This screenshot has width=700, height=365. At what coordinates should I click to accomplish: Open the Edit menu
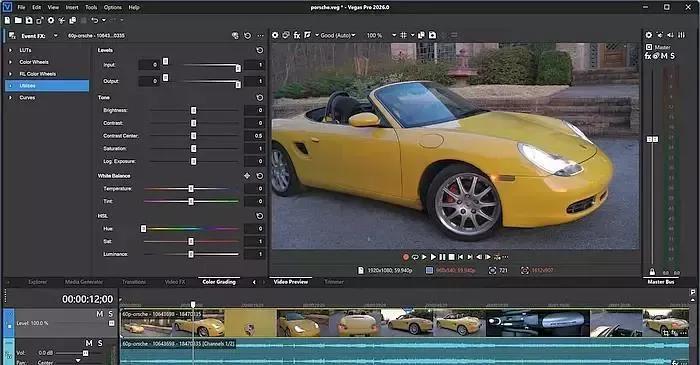tap(37, 7)
